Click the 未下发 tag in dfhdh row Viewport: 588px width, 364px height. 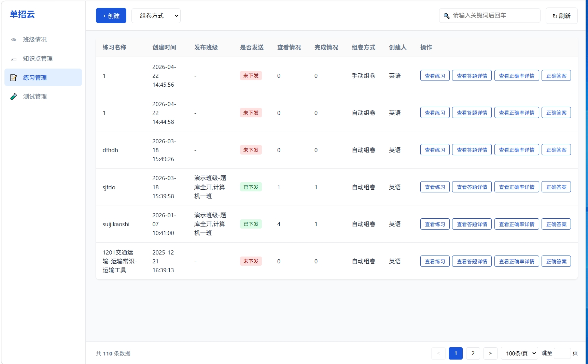point(251,150)
